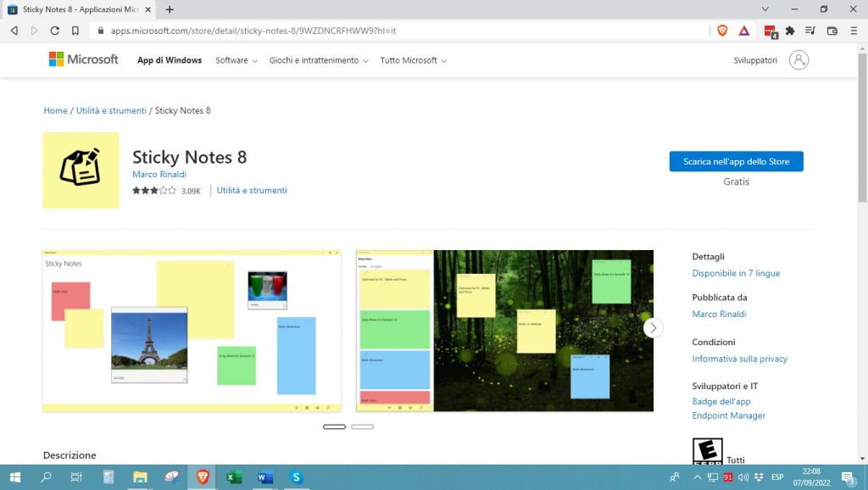Reload the page with the refresh icon
The image size is (868, 490).
tap(55, 31)
